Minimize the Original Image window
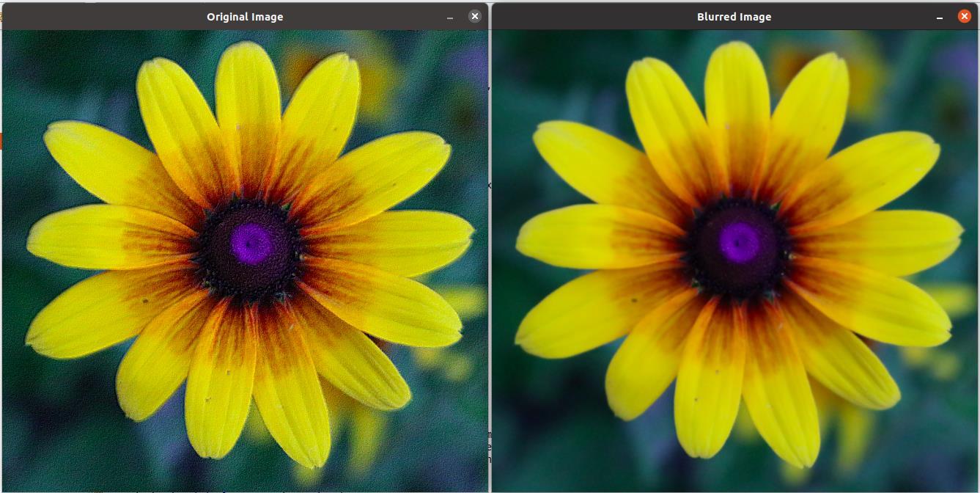980x493 pixels. [x=450, y=17]
